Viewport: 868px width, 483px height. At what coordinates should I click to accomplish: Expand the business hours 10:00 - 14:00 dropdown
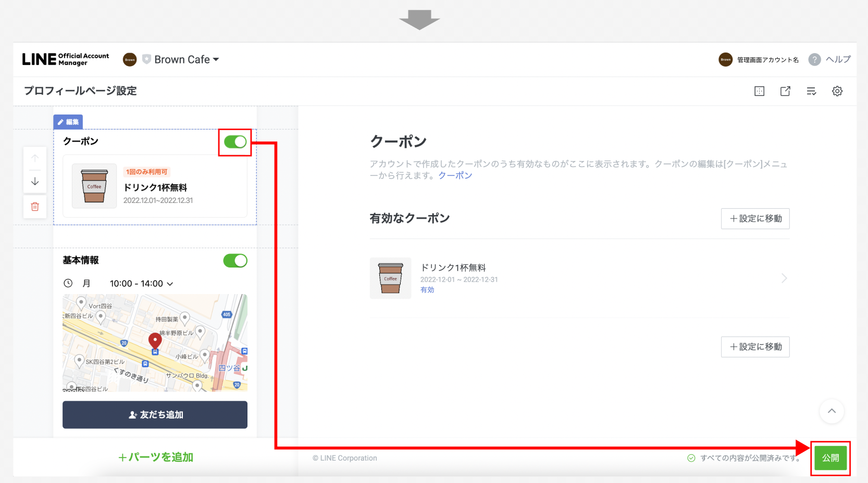pyautogui.click(x=142, y=284)
